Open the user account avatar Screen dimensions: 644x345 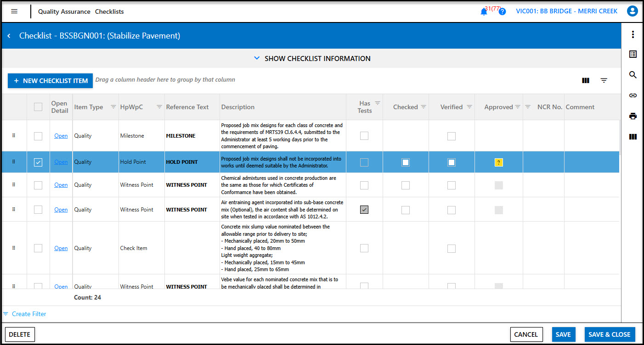633,11
